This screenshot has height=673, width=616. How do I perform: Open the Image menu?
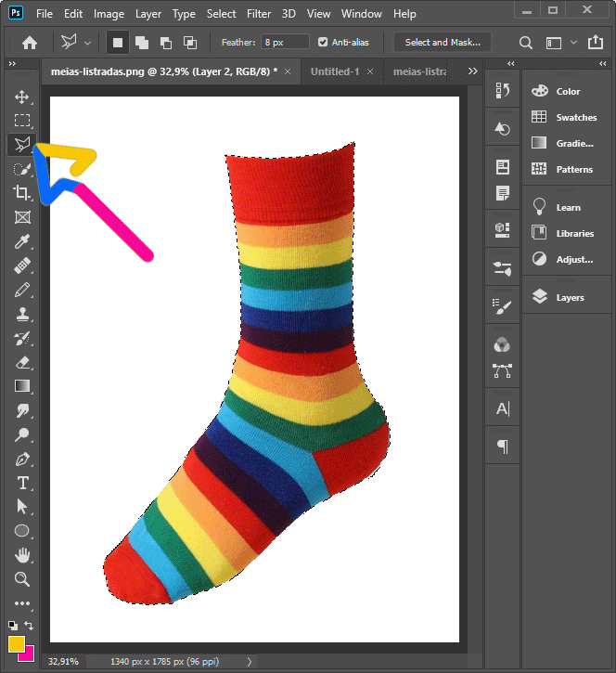pyautogui.click(x=109, y=14)
